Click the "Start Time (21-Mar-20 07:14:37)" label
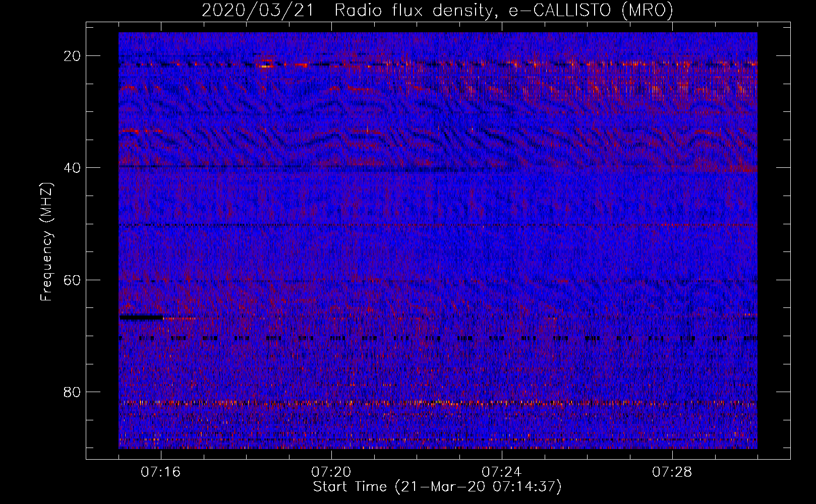816x504 pixels. (x=437, y=487)
